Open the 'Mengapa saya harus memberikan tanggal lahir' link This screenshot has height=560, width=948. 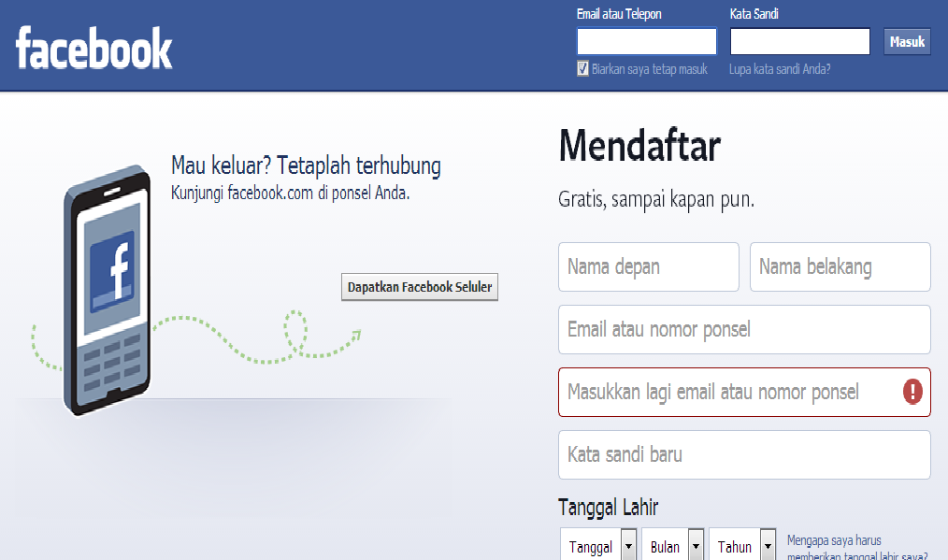point(857,547)
